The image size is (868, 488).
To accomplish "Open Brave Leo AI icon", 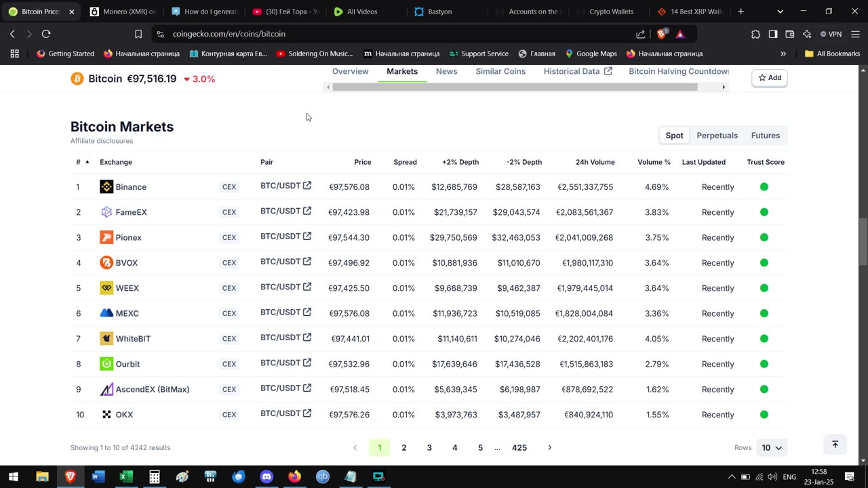I will point(807,34).
